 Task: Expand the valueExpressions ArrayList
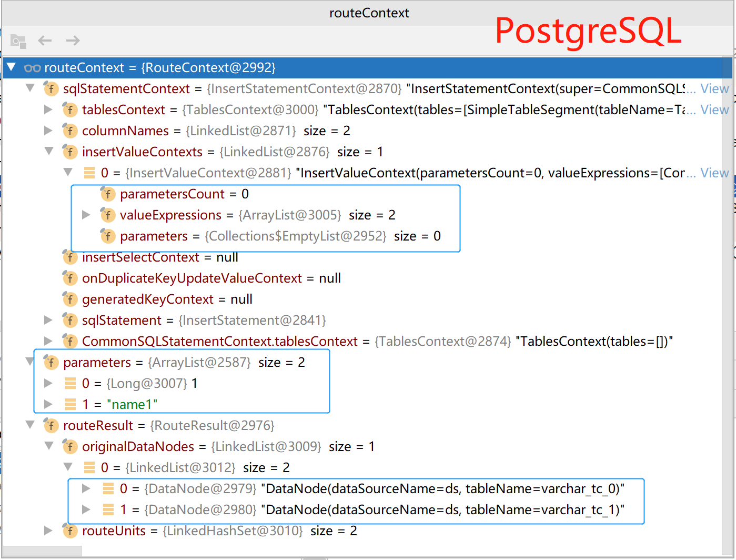point(86,215)
